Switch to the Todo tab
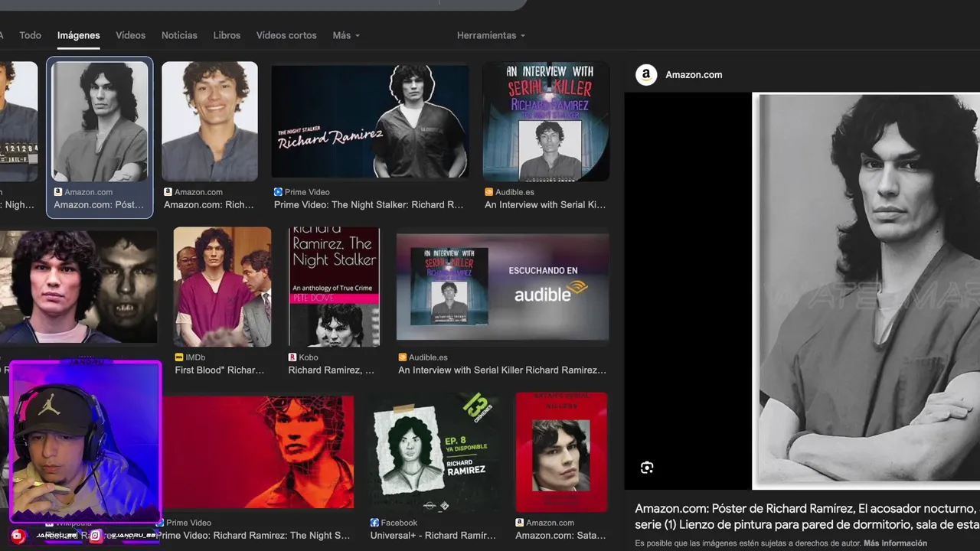 click(x=31, y=35)
